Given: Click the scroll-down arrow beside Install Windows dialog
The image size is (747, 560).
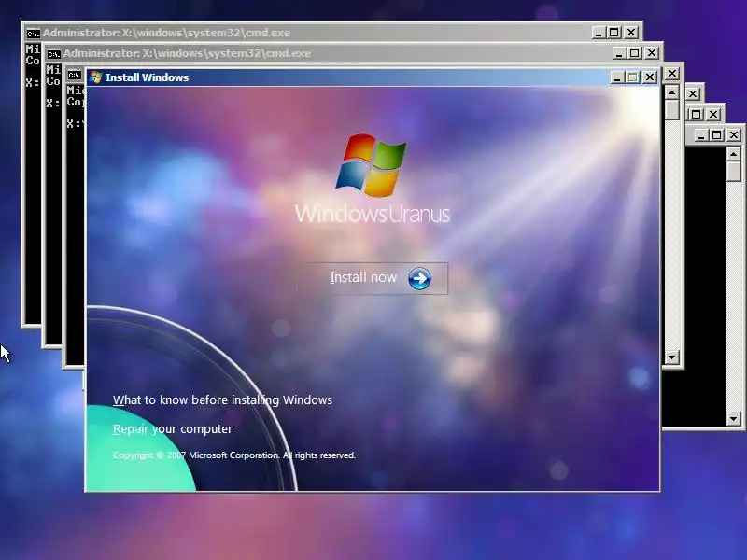Looking at the screenshot, I should (x=671, y=357).
